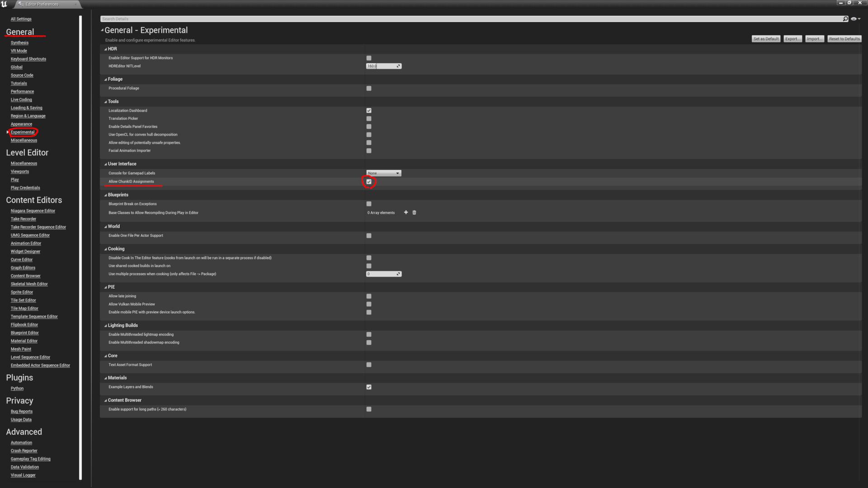
Task: Uncheck Example Layers and Blends
Action: click(369, 387)
